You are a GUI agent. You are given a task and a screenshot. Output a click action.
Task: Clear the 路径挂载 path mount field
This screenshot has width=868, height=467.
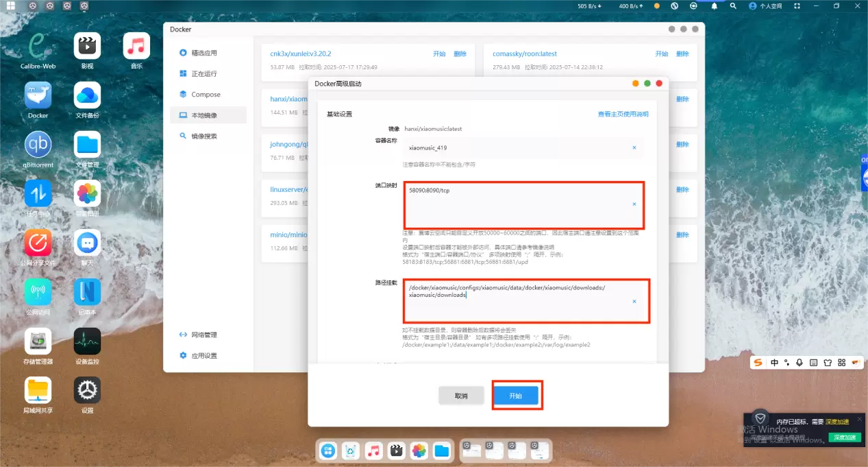(x=634, y=301)
